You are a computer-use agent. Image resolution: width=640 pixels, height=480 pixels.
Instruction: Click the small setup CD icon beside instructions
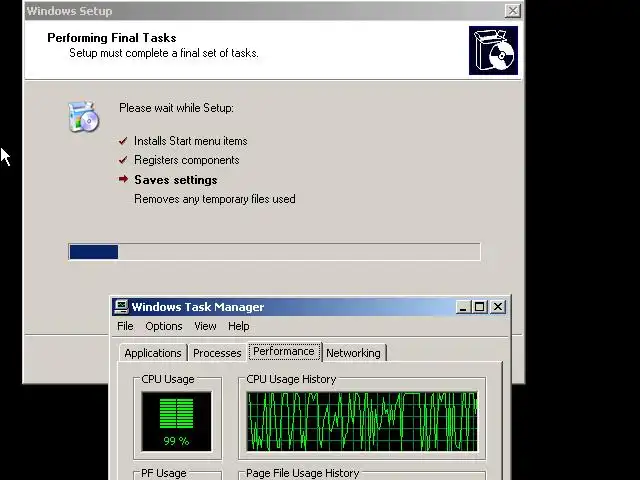tap(84, 117)
